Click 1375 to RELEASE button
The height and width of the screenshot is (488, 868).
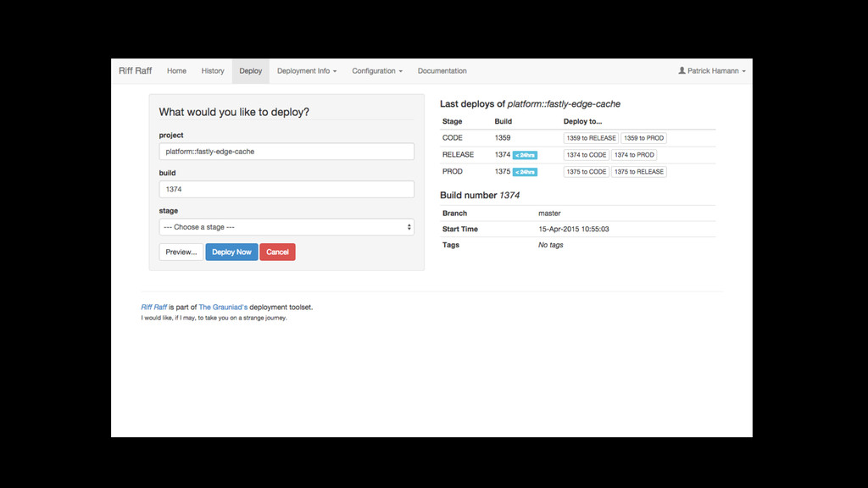click(639, 171)
